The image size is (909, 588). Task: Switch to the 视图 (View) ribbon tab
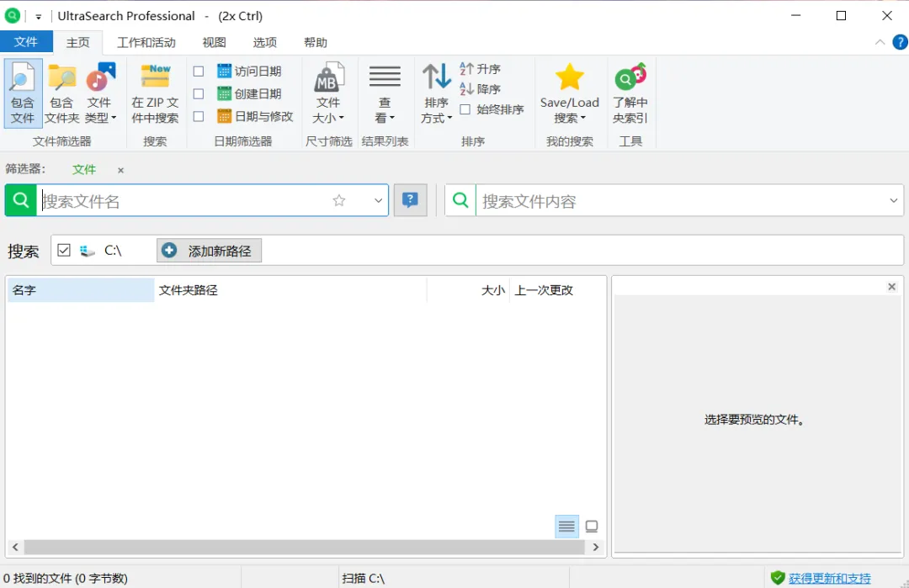[214, 42]
